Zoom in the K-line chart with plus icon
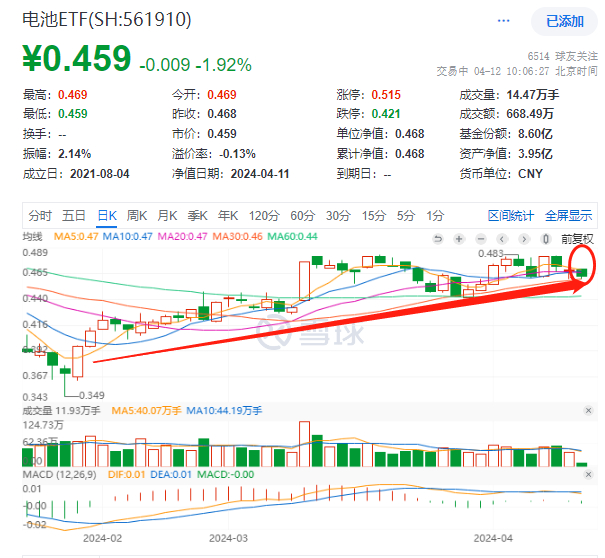This screenshot has width=605, height=558. (x=459, y=239)
